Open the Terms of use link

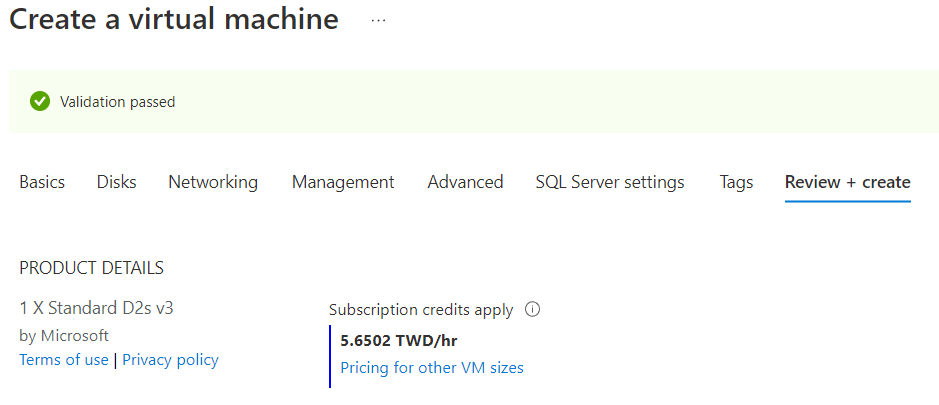64,360
